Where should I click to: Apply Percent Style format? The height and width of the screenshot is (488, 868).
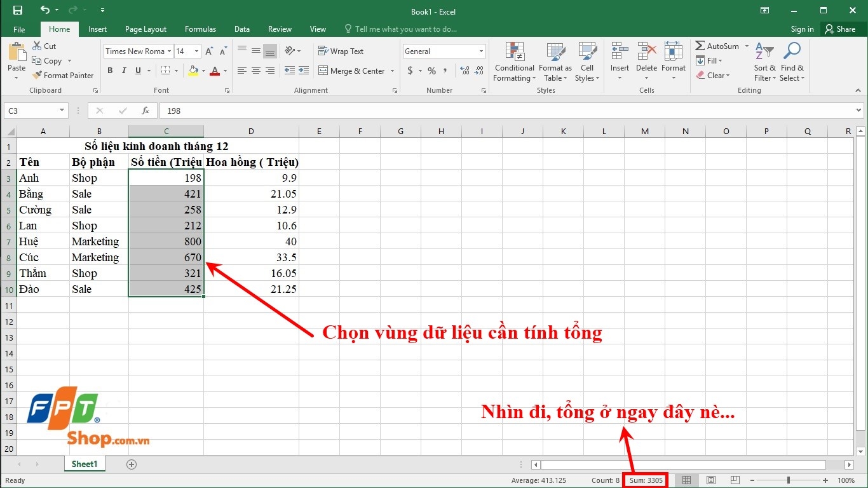coord(432,71)
